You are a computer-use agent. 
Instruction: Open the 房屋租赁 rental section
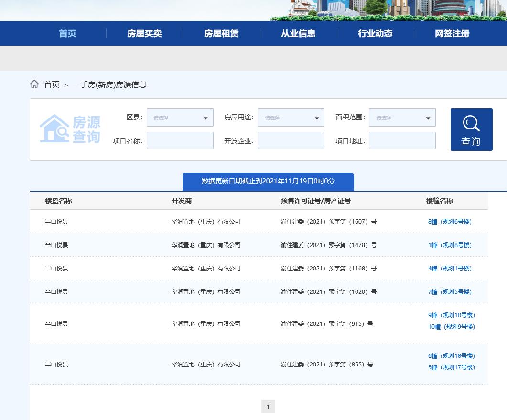(221, 33)
